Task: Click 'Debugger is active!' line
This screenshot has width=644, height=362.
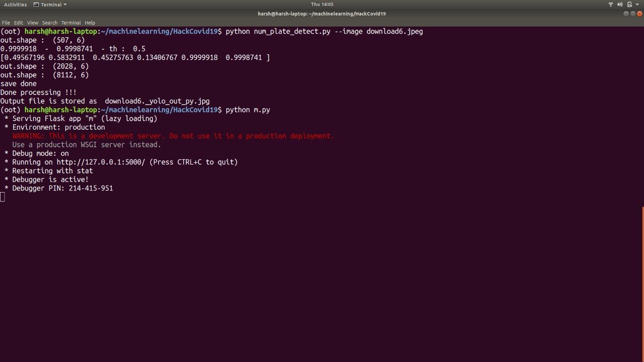Action: (50, 179)
